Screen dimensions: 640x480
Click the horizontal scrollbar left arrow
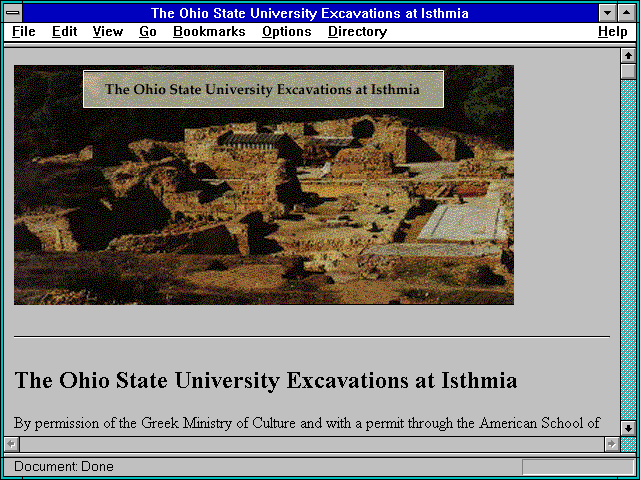point(11,444)
